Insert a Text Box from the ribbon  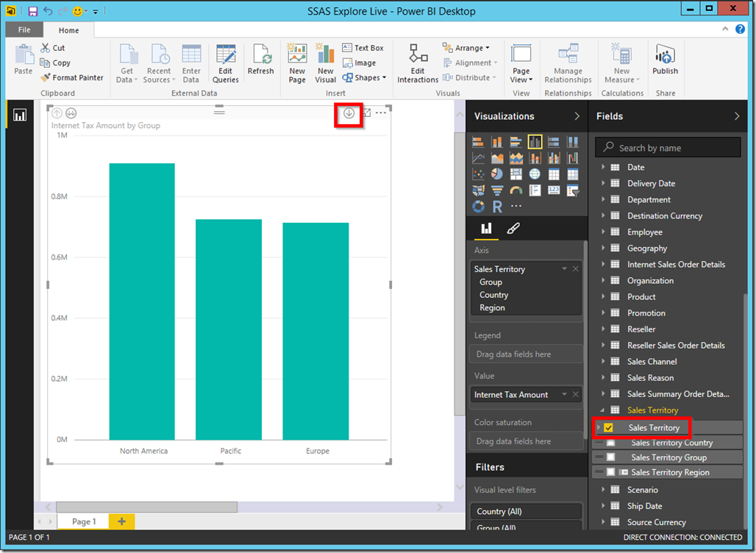click(363, 48)
